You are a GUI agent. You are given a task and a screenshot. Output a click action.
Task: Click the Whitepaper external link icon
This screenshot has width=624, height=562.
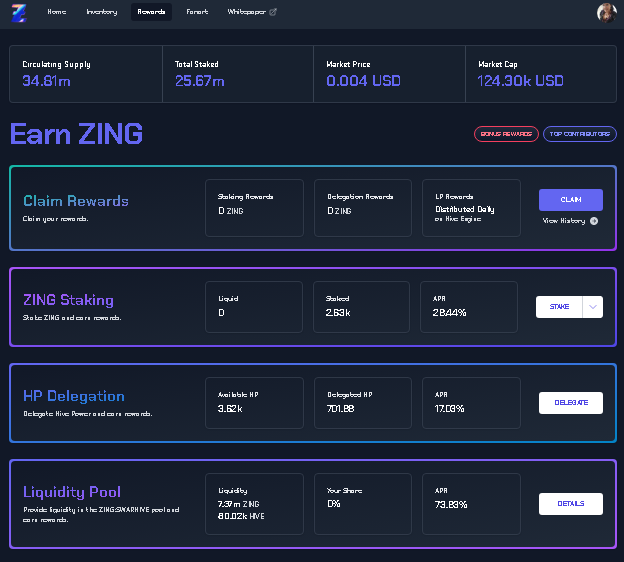[x=273, y=12]
